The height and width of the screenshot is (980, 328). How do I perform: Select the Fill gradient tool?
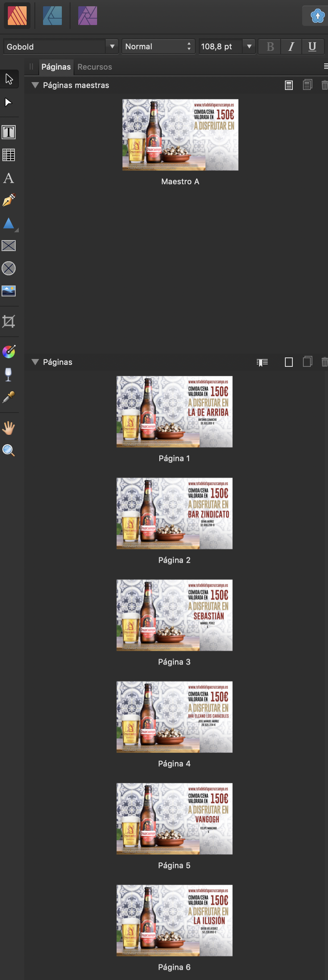9,352
